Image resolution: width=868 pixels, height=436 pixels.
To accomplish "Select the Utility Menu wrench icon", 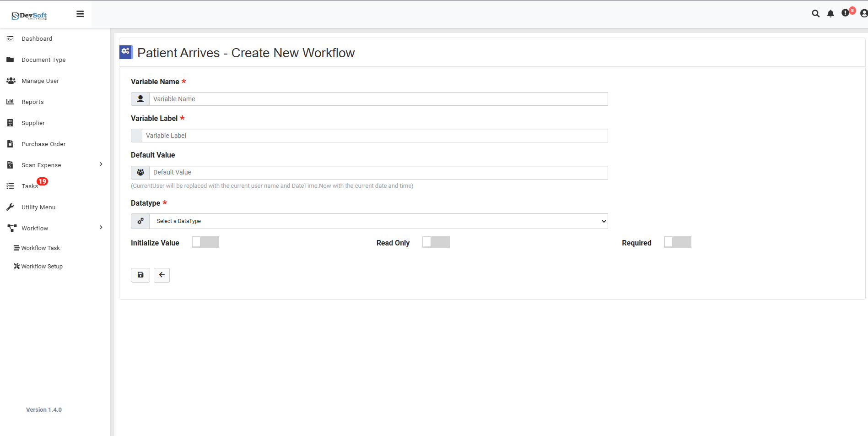I will coord(10,207).
